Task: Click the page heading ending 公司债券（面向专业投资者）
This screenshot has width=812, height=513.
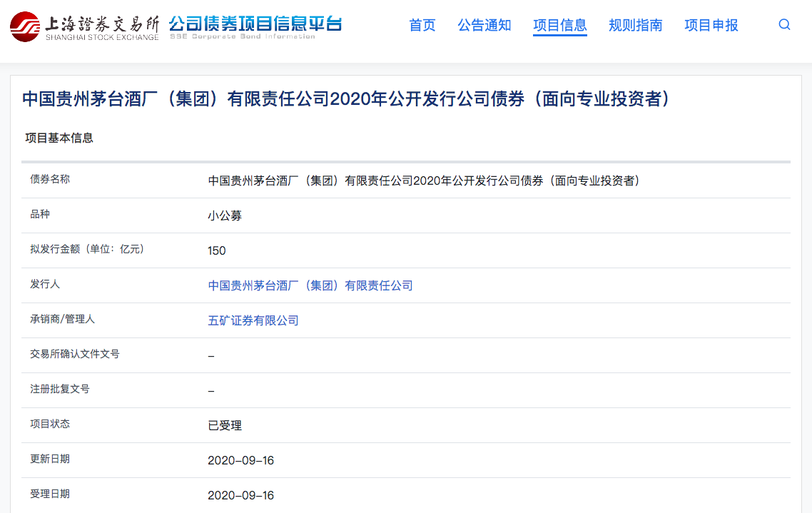Action: coord(347,98)
